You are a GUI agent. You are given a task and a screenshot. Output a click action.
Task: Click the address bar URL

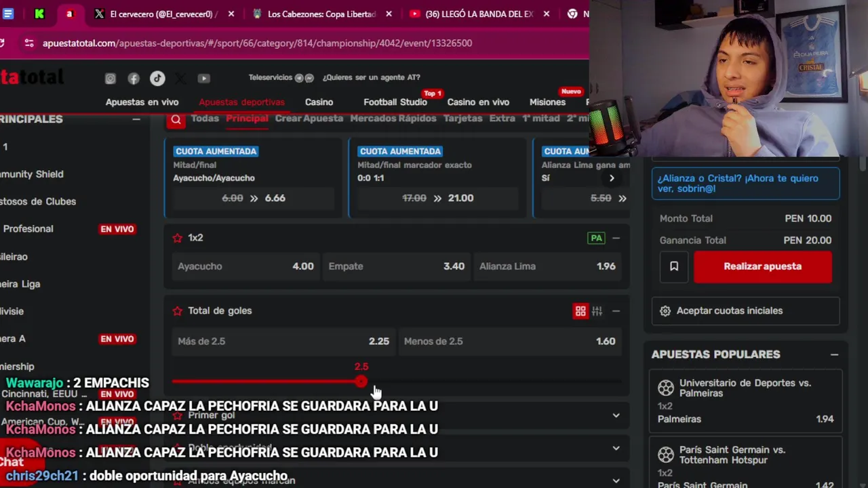point(257,43)
